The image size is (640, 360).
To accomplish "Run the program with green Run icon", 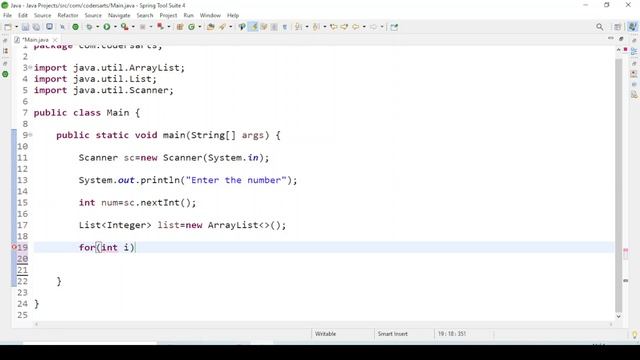I will coord(107,27).
